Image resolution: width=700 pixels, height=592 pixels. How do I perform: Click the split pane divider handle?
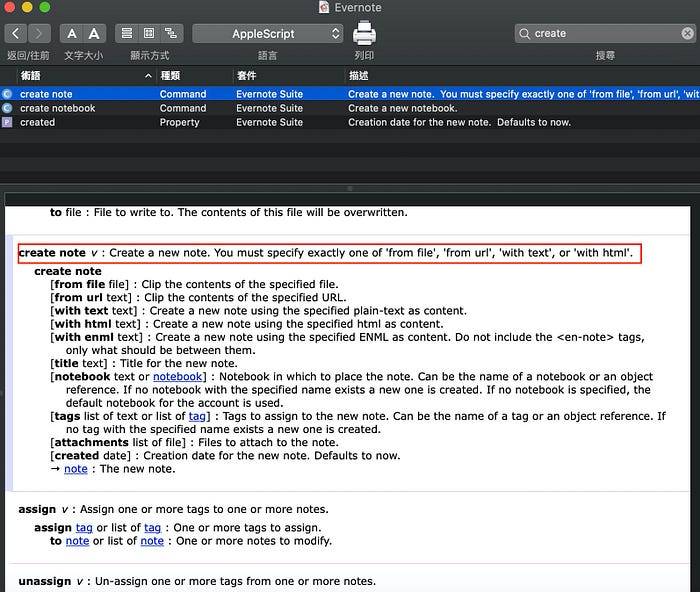click(x=350, y=189)
